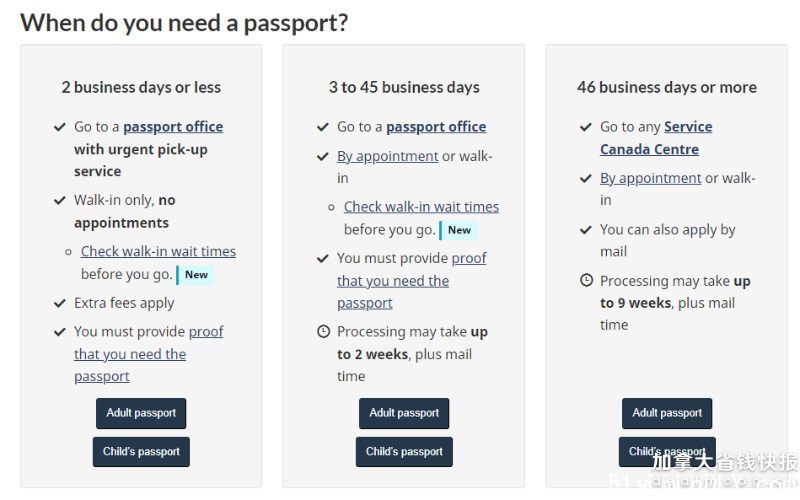Choose Child's passport under 46 business days or more
Image resolution: width=800 pixels, height=500 pixels.
667,452
